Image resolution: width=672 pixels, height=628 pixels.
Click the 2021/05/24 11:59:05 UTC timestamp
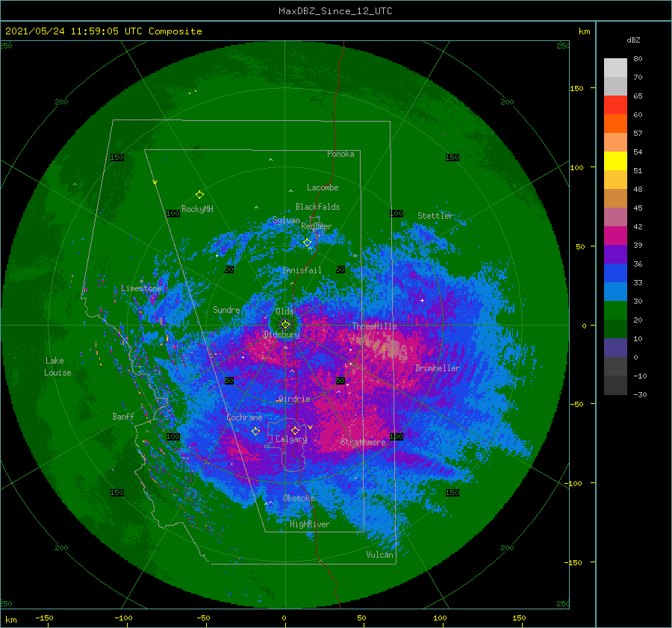click(104, 31)
